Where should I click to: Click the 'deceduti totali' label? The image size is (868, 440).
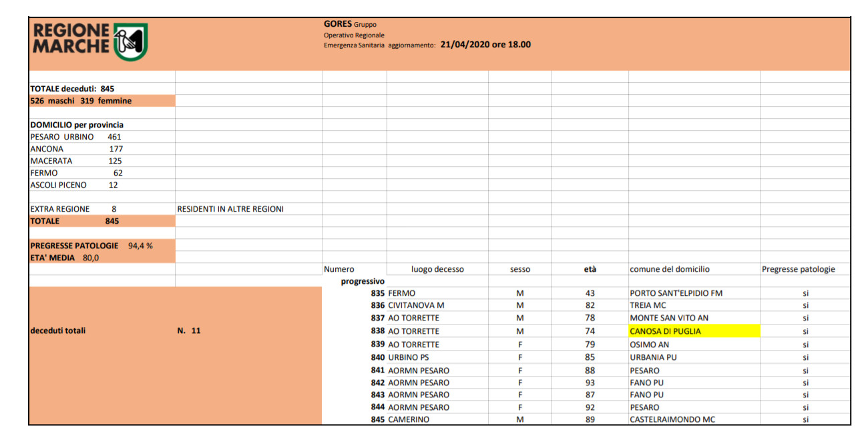pos(58,331)
